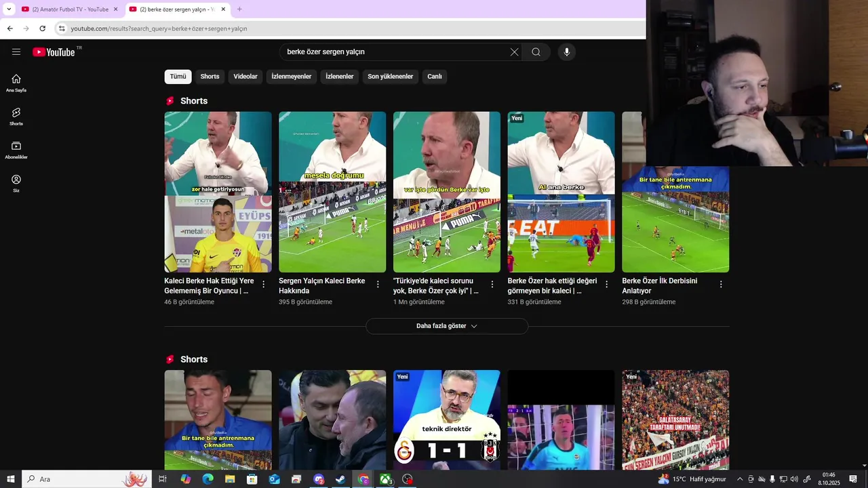Open the clock showing 01:46
The image size is (868, 488).
(829, 479)
